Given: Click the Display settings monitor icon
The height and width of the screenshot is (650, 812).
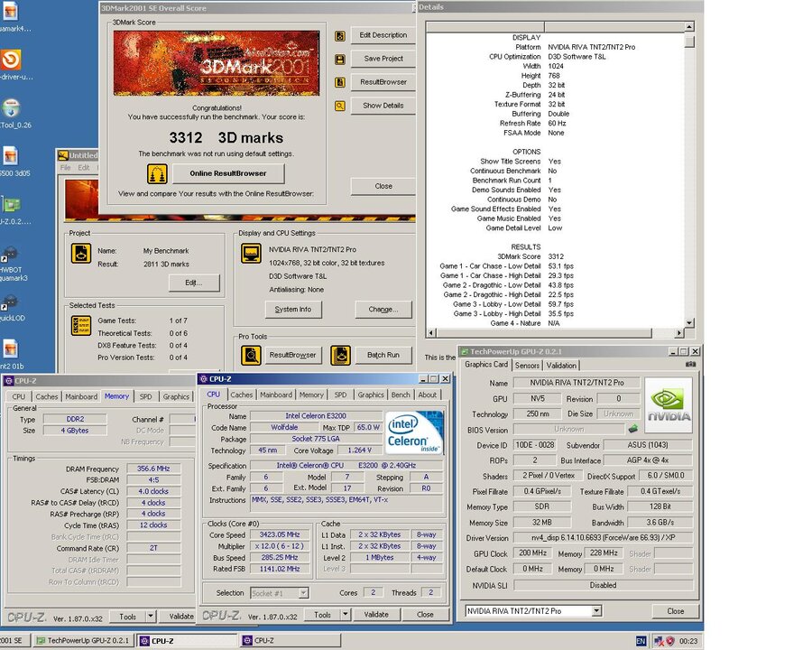Looking at the screenshot, I should click(x=251, y=254).
